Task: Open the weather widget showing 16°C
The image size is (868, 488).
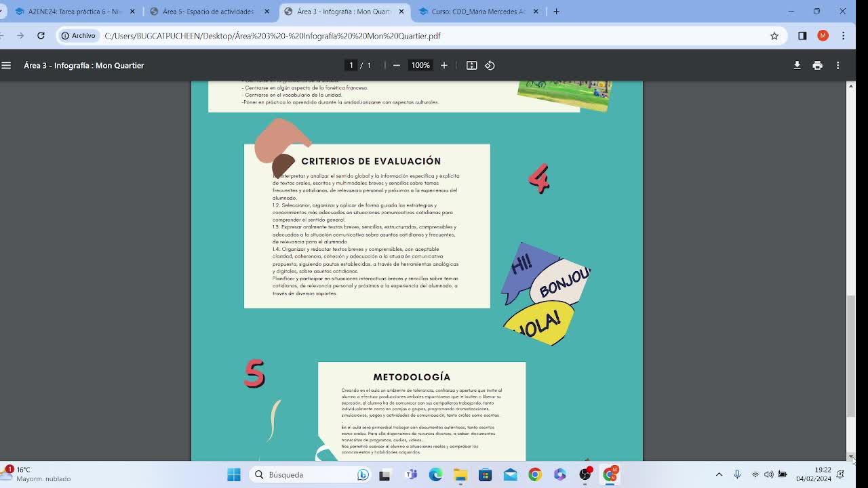Action: click(x=37, y=474)
